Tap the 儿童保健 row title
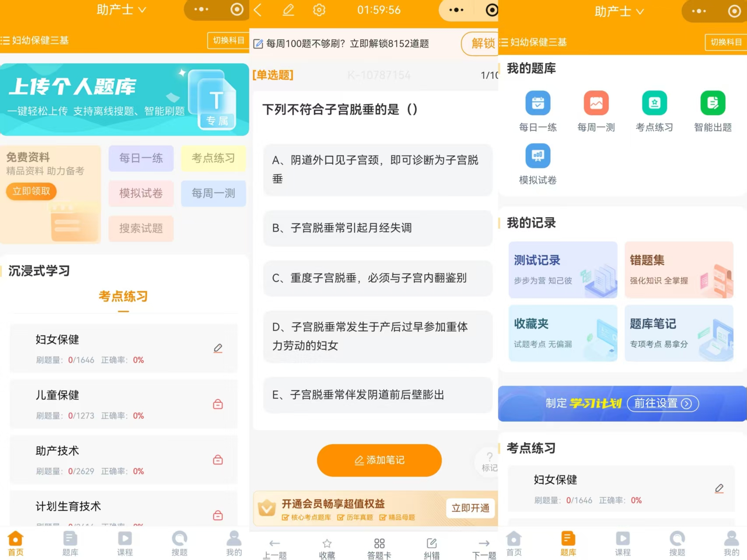 [57, 395]
